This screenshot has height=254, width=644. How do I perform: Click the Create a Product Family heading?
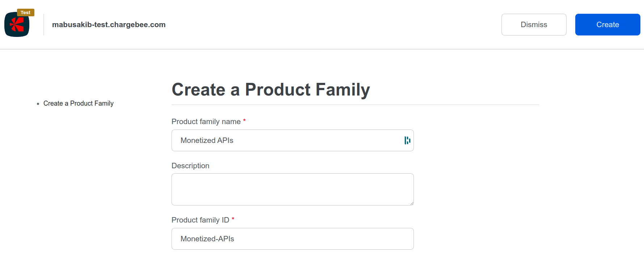271,89
